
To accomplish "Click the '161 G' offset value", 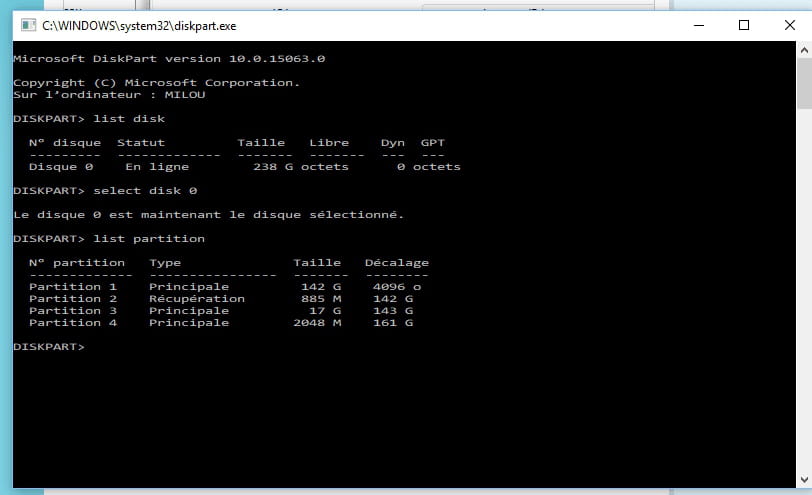I will click(393, 323).
